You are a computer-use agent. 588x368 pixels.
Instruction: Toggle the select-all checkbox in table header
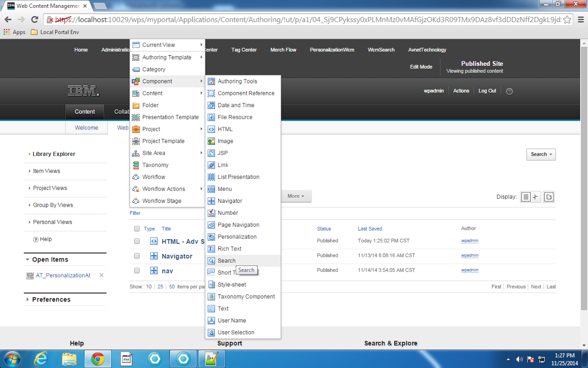point(137,229)
